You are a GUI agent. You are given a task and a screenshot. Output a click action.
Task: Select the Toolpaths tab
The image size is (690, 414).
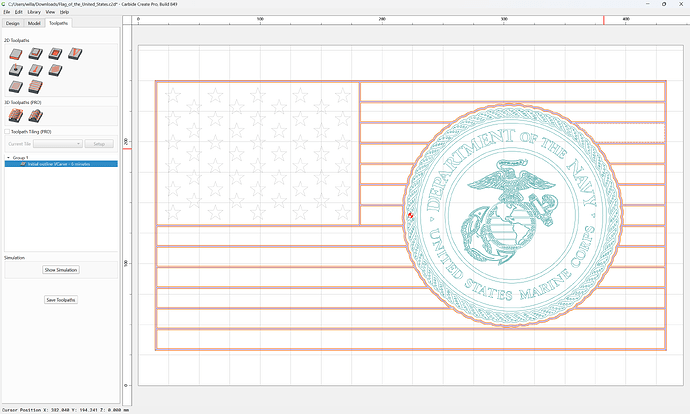click(x=59, y=23)
